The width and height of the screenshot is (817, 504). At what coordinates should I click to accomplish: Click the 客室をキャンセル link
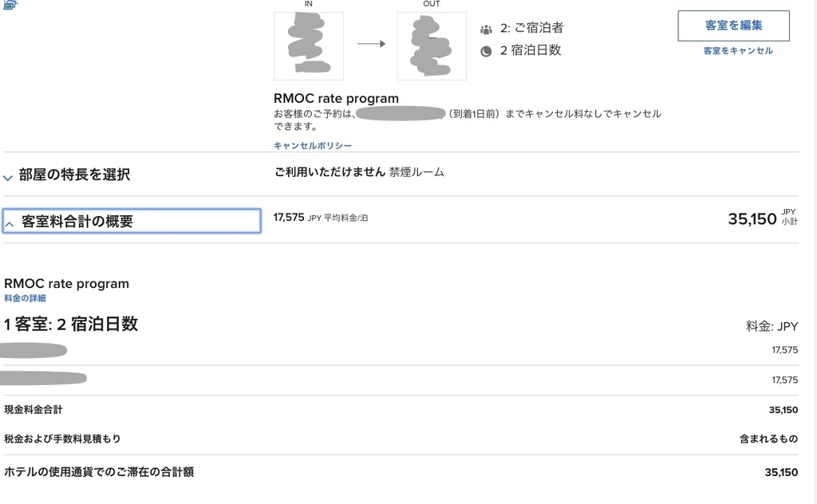tap(737, 51)
